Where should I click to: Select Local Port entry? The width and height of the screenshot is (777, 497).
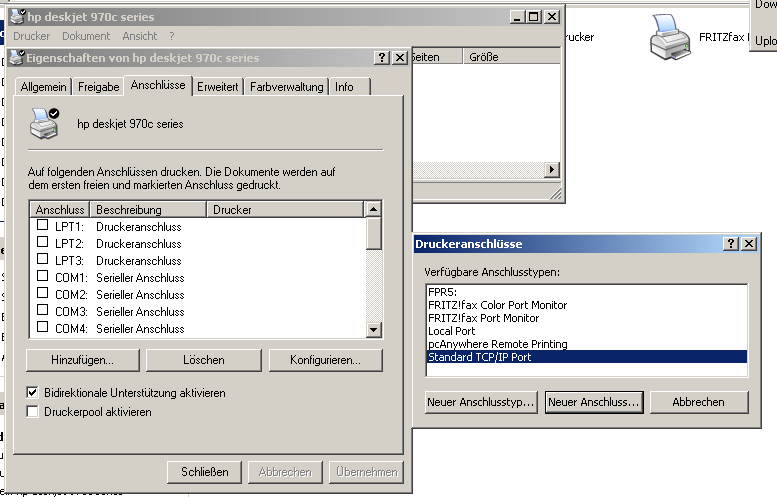click(587, 331)
